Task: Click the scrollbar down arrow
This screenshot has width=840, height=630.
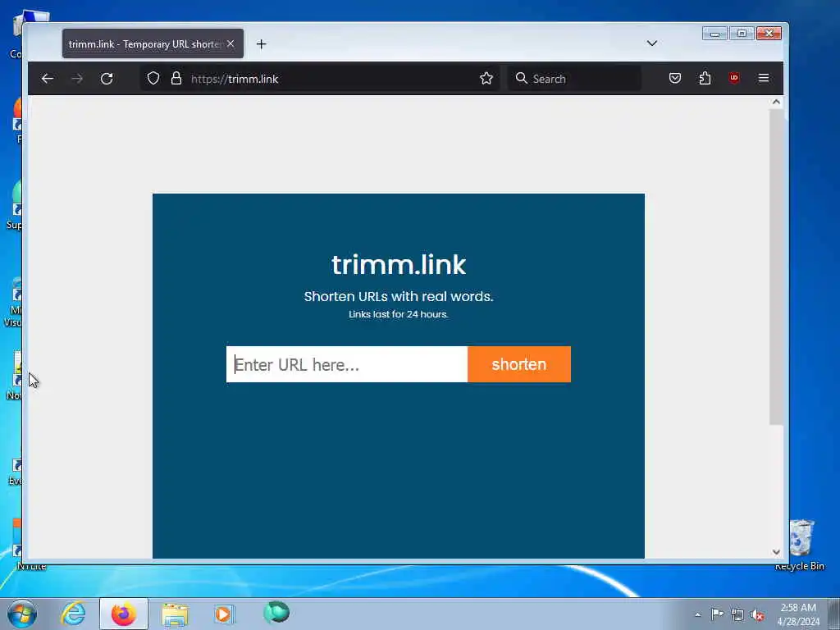Action: coord(776,552)
